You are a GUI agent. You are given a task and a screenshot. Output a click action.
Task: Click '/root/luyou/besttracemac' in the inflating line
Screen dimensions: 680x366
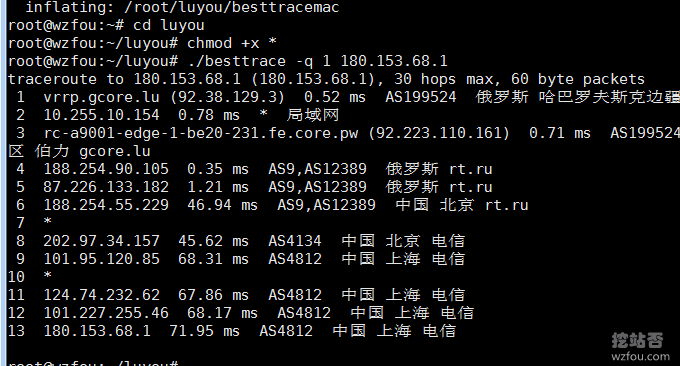[232, 7]
